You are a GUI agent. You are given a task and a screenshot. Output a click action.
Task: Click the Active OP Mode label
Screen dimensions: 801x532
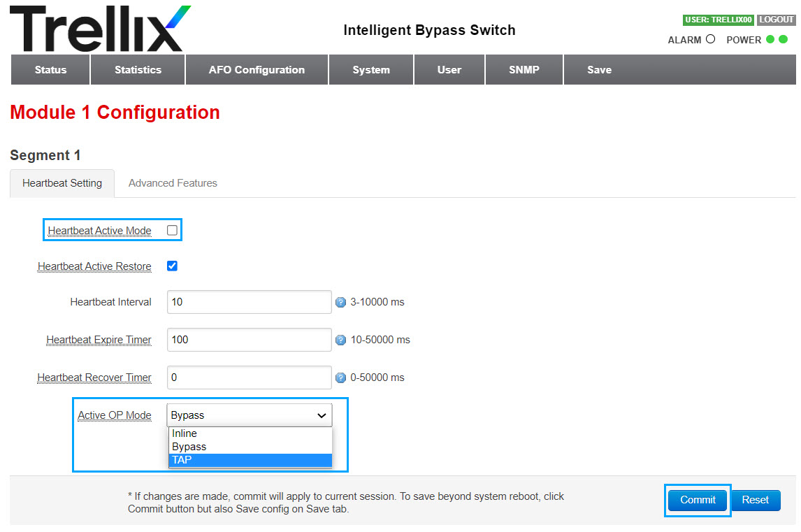click(115, 415)
